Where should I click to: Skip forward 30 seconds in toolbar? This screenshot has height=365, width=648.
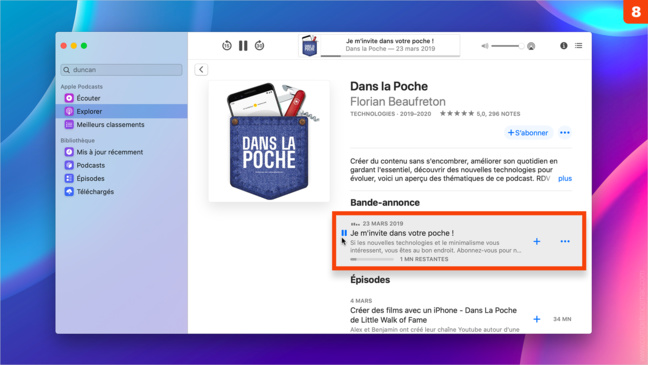coord(259,46)
